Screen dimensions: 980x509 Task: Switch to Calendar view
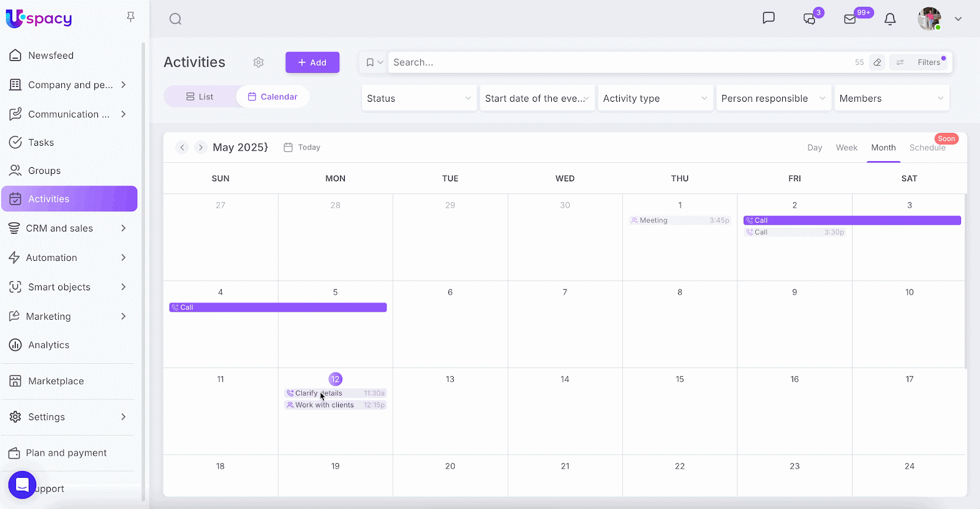(x=273, y=97)
